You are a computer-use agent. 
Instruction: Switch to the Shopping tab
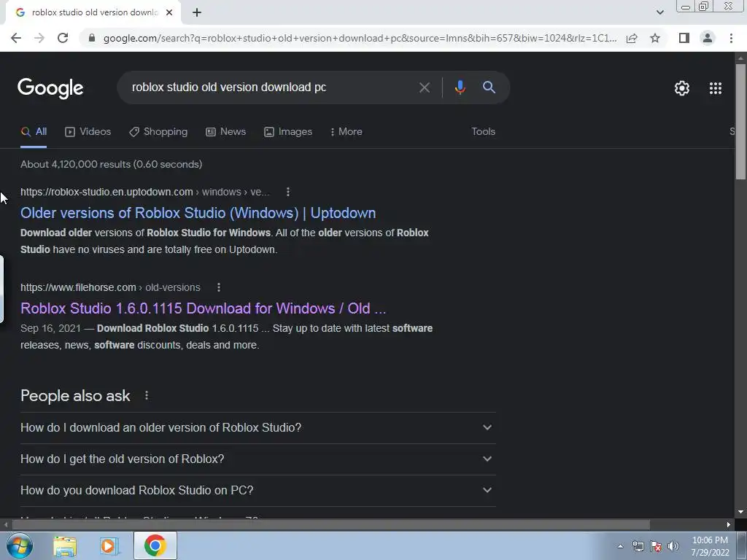point(158,132)
